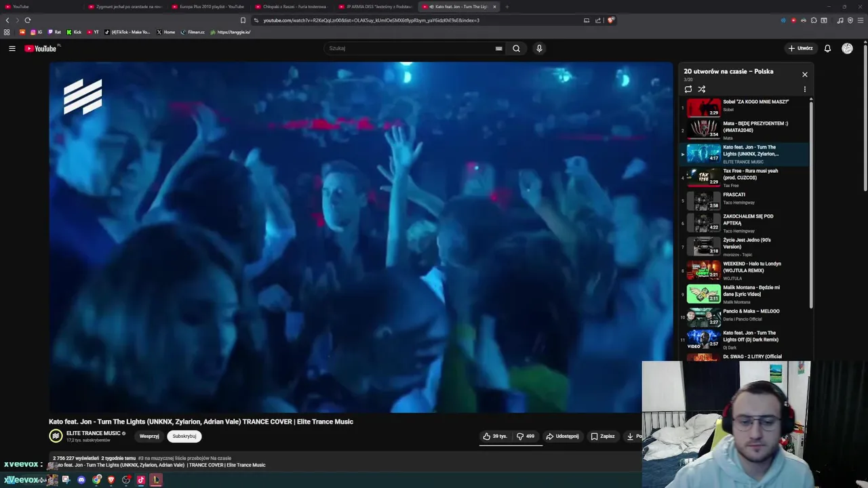868x488 pixels.
Task: Start voice search with microphone icon
Action: tap(539, 48)
